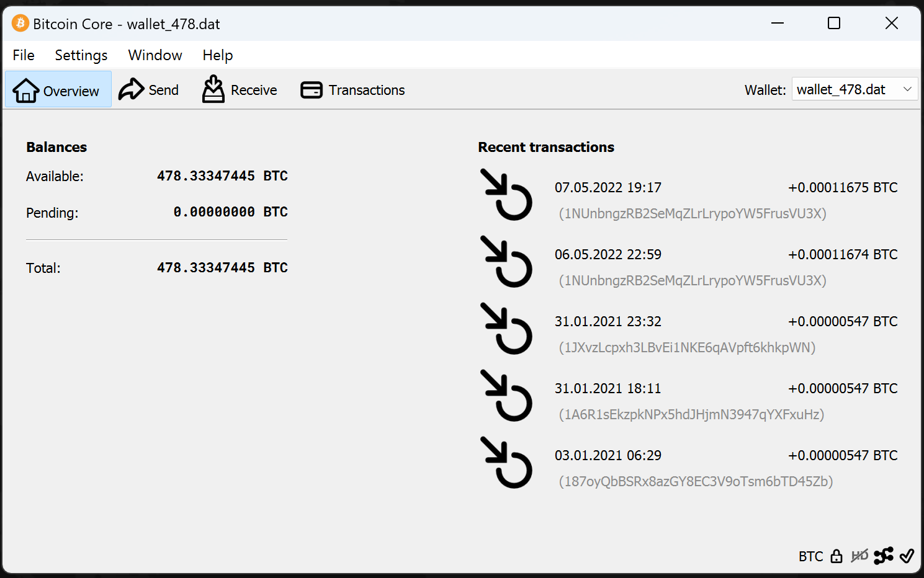Switch to the Overview tab

pyautogui.click(x=58, y=90)
